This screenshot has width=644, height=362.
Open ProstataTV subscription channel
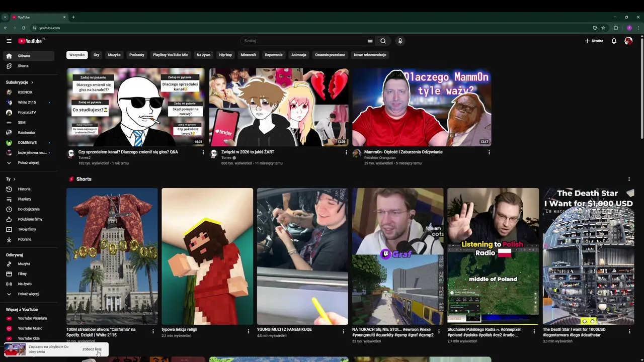pyautogui.click(x=28, y=112)
